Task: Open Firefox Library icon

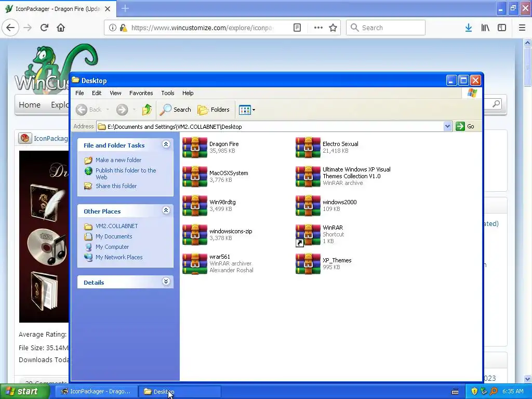Action: pyautogui.click(x=485, y=28)
